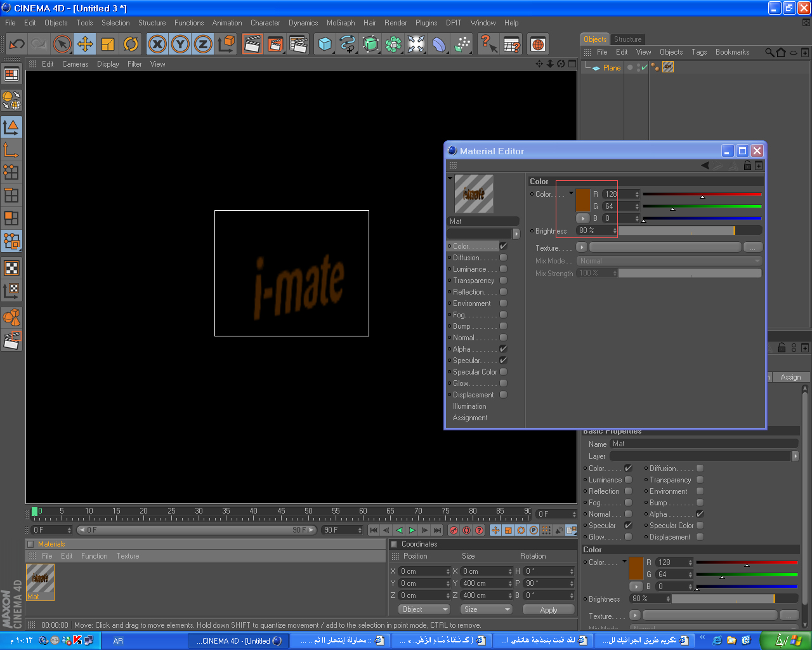Click the Brightness slider in Material Editor
Screen dimensions: 812x650
pos(690,230)
